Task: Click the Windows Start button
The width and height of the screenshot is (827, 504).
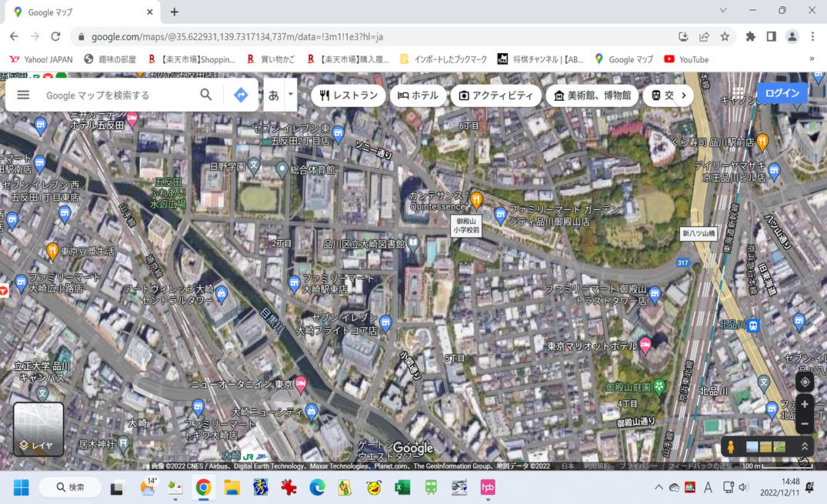Action: tap(21, 488)
